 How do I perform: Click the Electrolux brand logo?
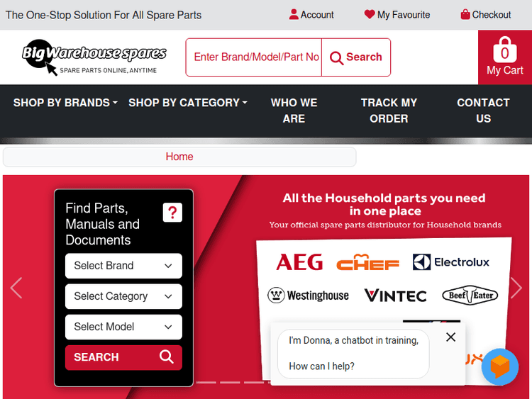[451, 262]
